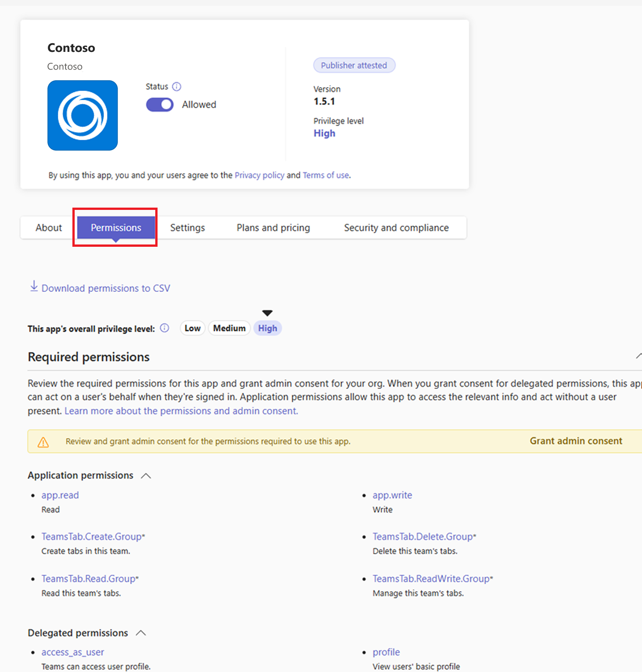Click the download icon beside Download permissions to CSV
Viewport: 642px width, 672px height.
point(34,286)
